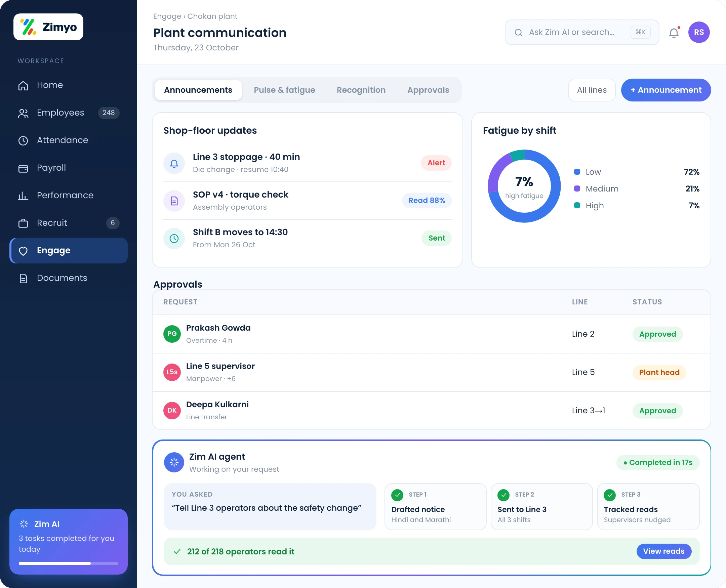The image size is (726, 588).
Task: Click the Alert badge on Line 3 stoppage
Action: pos(436,163)
